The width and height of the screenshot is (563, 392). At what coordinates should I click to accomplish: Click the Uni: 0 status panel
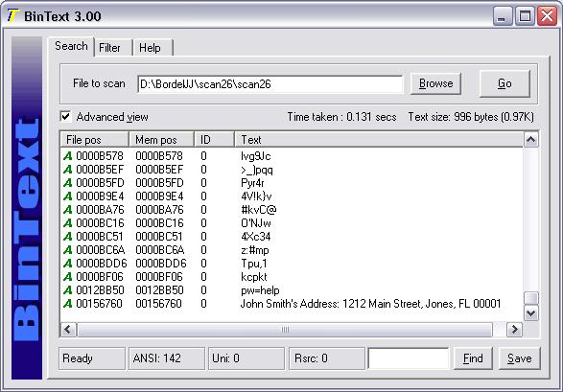coord(246,358)
